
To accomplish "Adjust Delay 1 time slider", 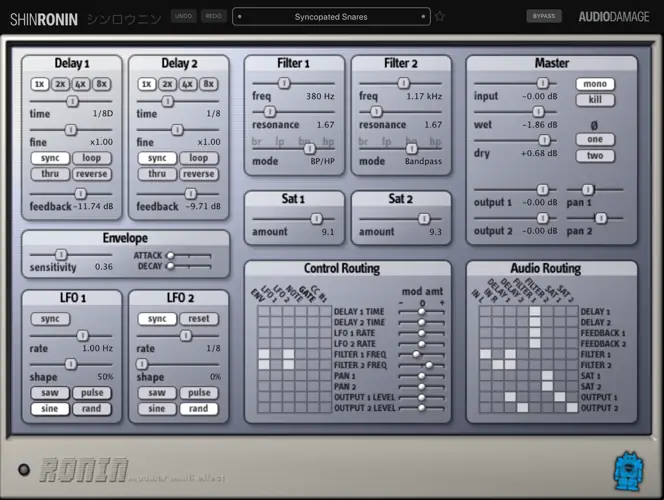I will click(x=71, y=101).
